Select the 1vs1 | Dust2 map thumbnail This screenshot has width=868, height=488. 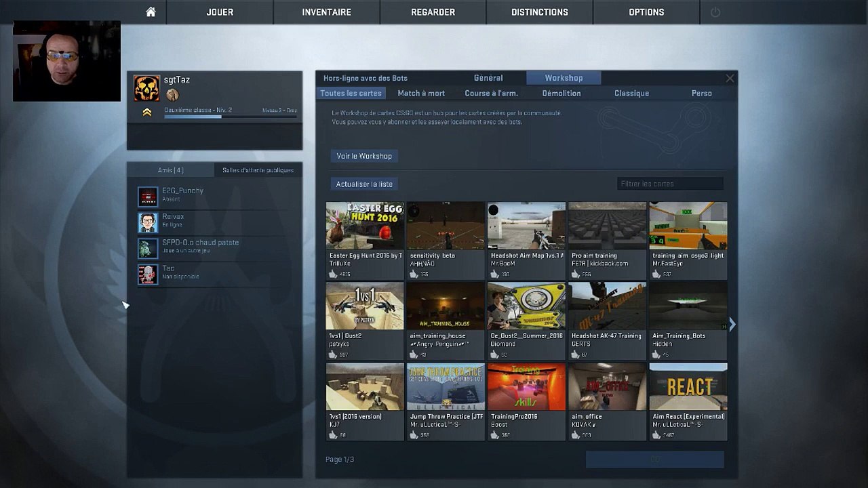[365, 306]
